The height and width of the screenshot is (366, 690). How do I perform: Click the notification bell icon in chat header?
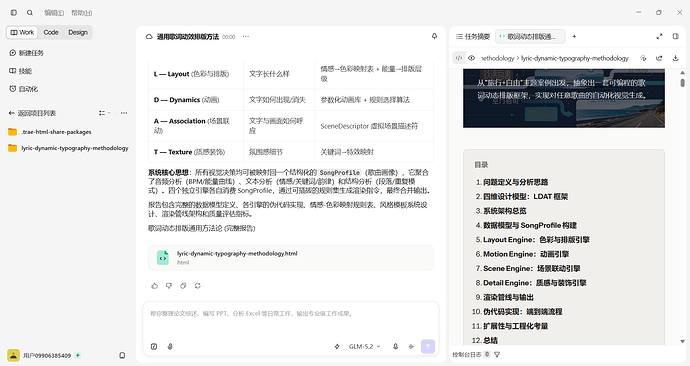pos(434,37)
